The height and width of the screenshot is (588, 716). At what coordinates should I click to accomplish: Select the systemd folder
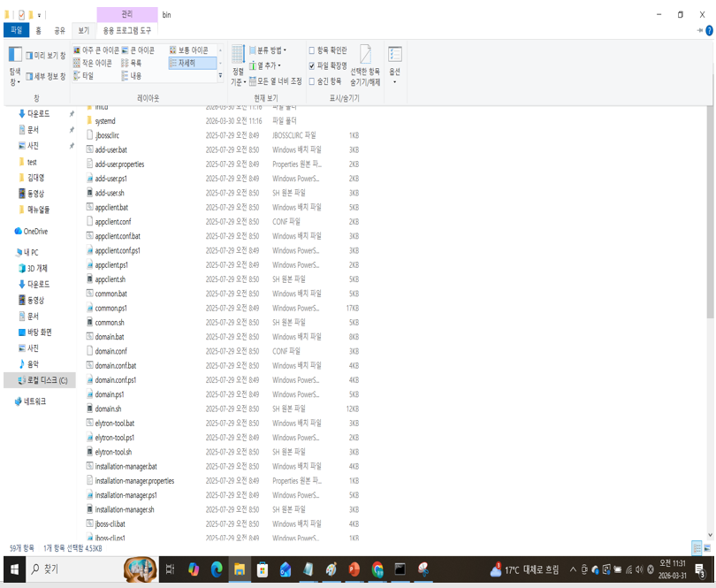(105, 121)
